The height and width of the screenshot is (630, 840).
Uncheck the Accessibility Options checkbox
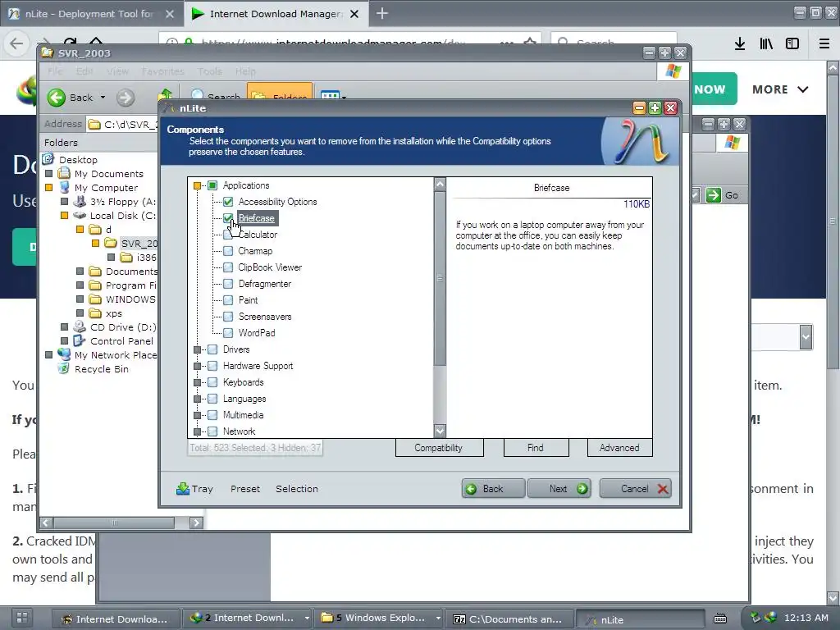tap(228, 202)
